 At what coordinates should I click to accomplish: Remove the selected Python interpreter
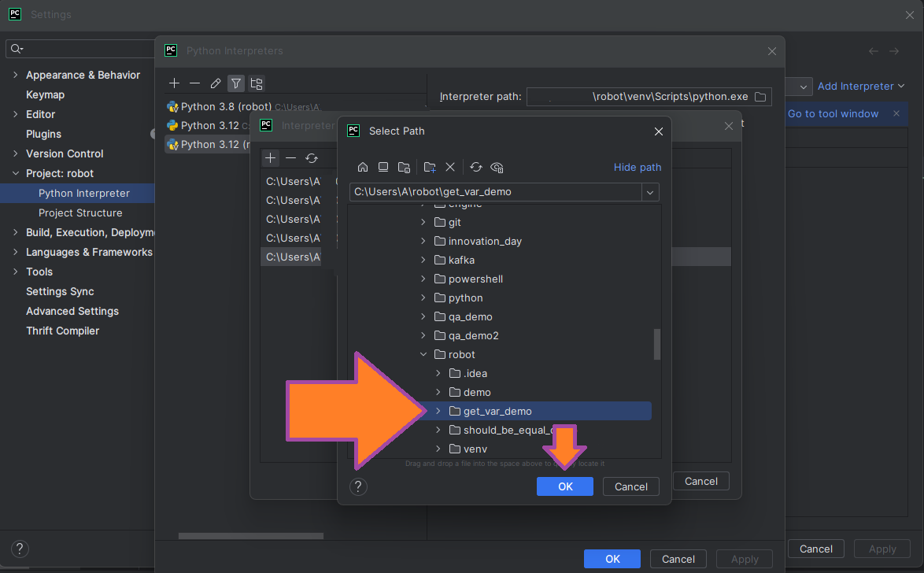click(x=194, y=83)
